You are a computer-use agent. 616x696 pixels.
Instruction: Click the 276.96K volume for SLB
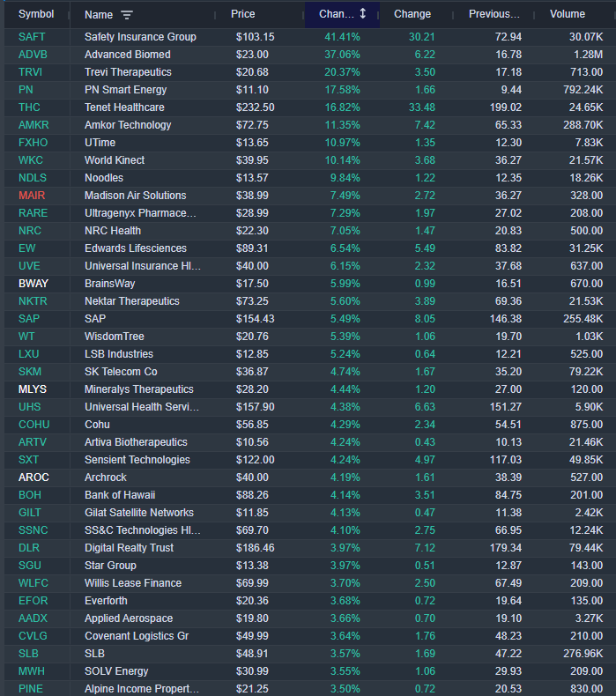point(583,654)
